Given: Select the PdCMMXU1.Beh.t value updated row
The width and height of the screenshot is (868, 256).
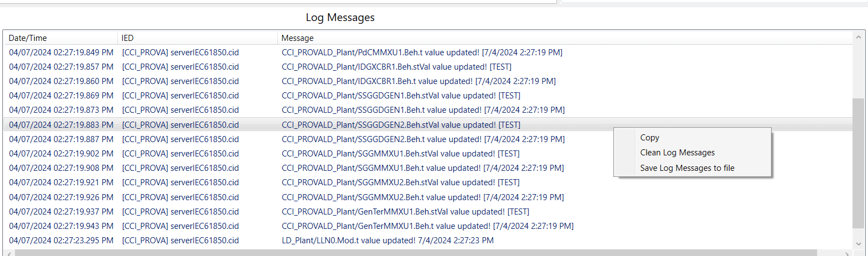Looking at the screenshot, I should tap(428, 52).
